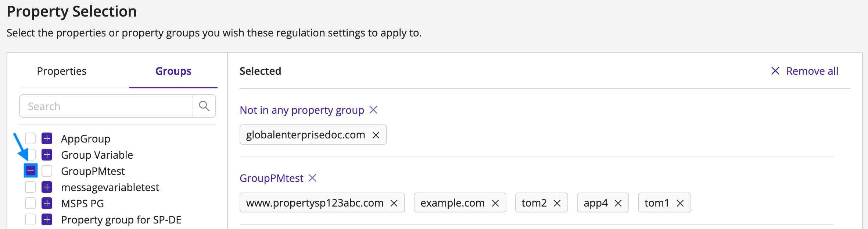Focus the group Search field
This screenshot has width=868, height=229.
(x=106, y=106)
